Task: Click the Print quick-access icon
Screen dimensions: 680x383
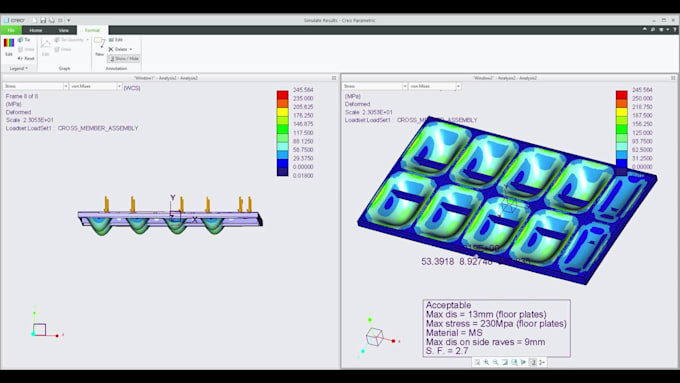Action: (52, 20)
